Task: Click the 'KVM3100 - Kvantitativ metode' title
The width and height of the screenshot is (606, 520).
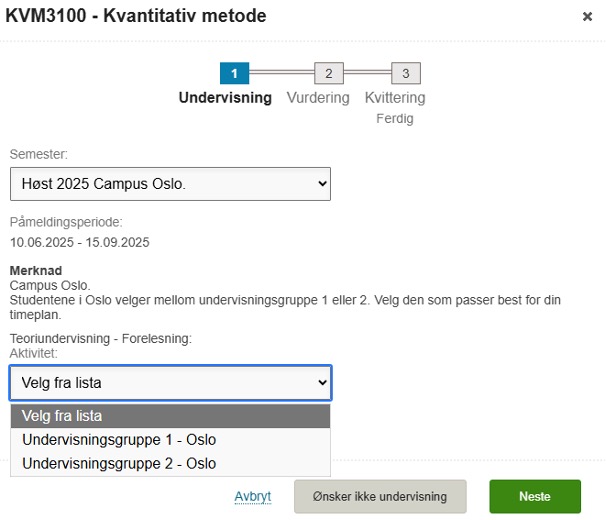Action: (x=136, y=16)
